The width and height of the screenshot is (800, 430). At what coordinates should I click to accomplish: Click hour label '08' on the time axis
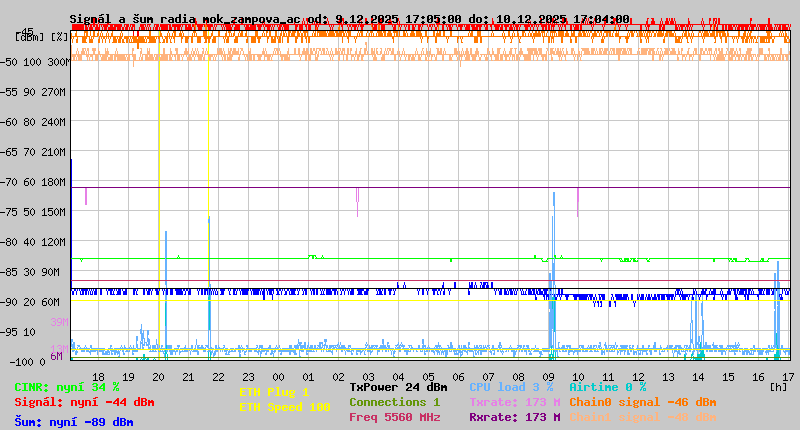point(518,377)
